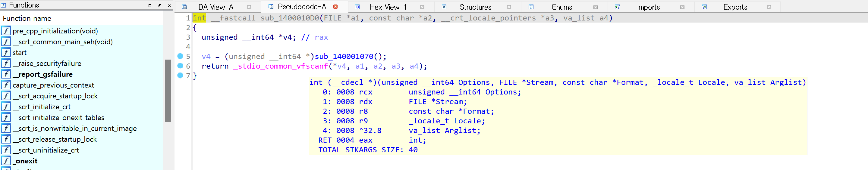Viewport: 868px width, 170px height.
Task: Toggle breakpoint dot on line 5
Action: pos(180,56)
